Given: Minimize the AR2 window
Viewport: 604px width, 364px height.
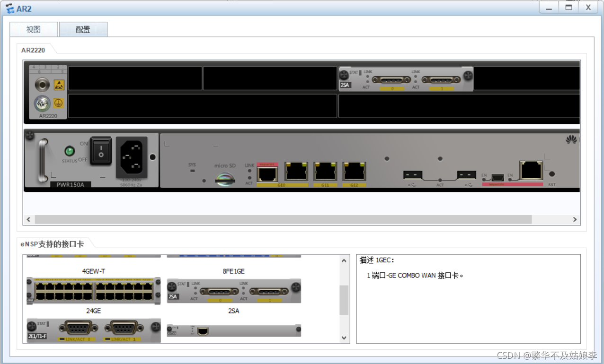Looking at the screenshot, I should 549,8.
